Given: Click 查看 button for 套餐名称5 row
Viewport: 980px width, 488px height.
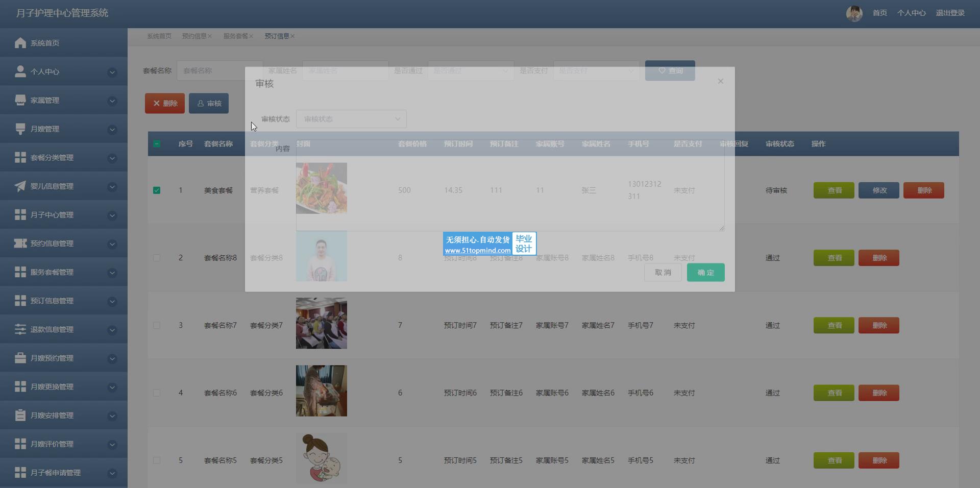Looking at the screenshot, I should [x=834, y=460].
